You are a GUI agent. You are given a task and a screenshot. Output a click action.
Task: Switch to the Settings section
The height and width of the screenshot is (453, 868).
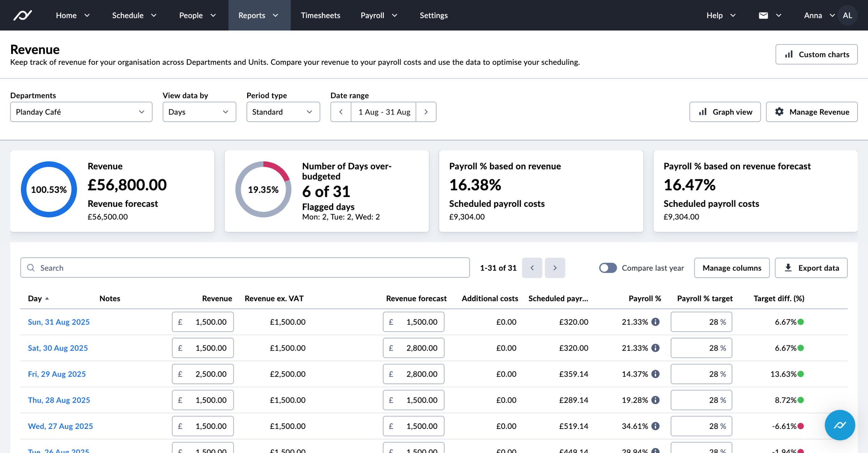(x=434, y=15)
